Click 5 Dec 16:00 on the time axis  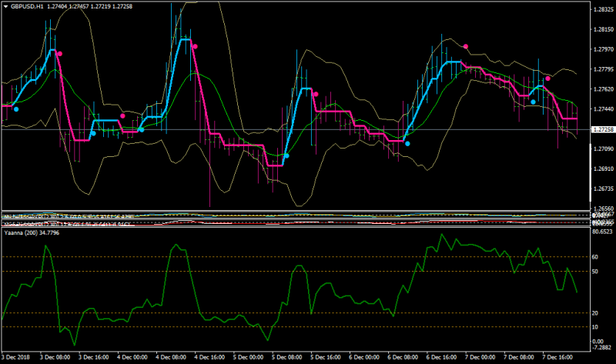tap(326, 357)
